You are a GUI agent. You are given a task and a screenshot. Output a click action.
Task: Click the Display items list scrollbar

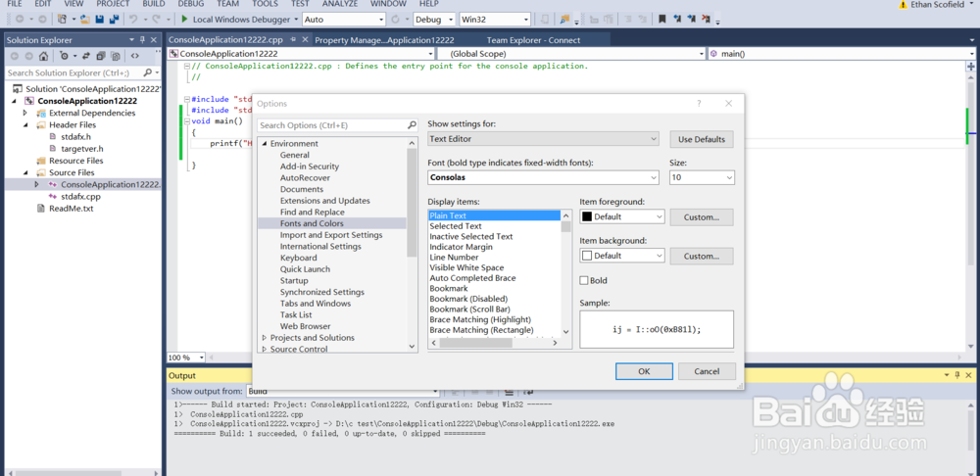(x=565, y=273)
